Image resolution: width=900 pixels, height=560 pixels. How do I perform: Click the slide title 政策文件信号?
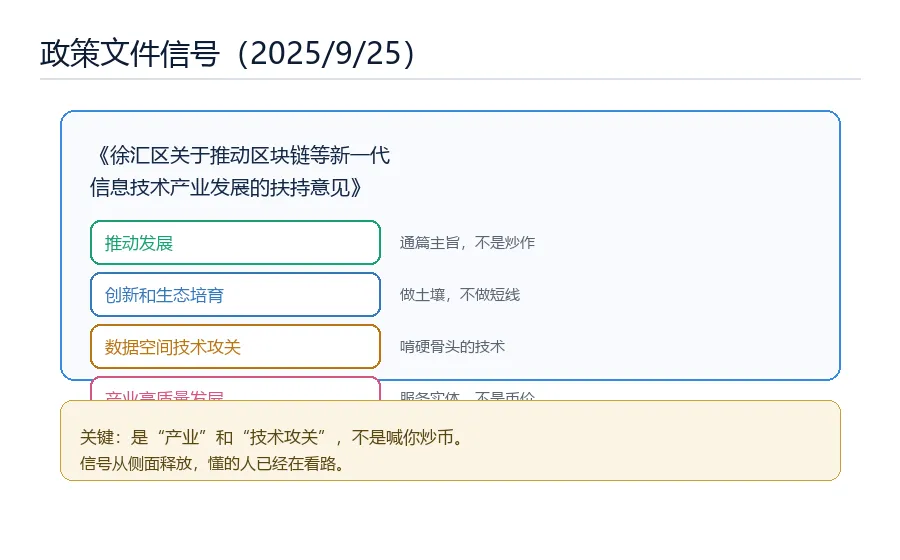[x=130, y=54]
